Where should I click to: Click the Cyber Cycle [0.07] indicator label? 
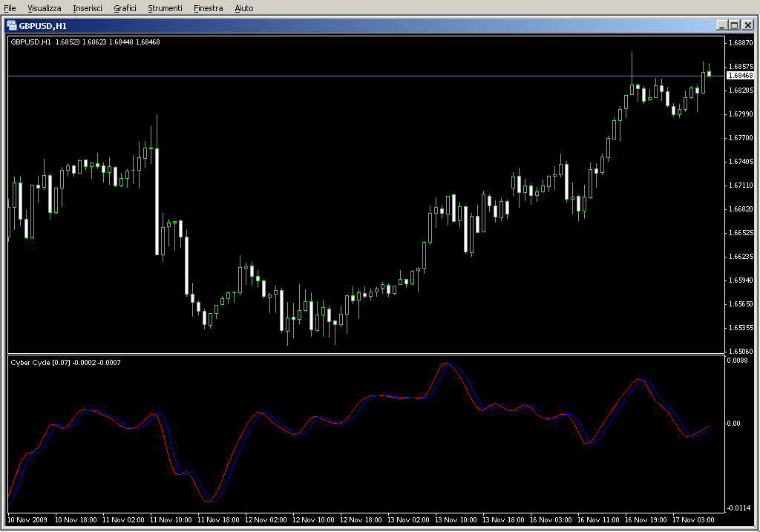point(40,362)
